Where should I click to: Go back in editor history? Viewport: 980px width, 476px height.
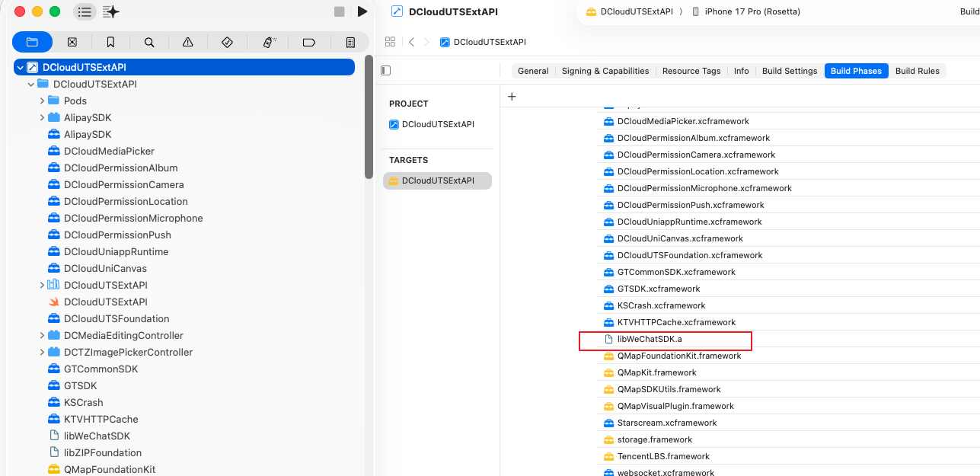click(411, 42)
